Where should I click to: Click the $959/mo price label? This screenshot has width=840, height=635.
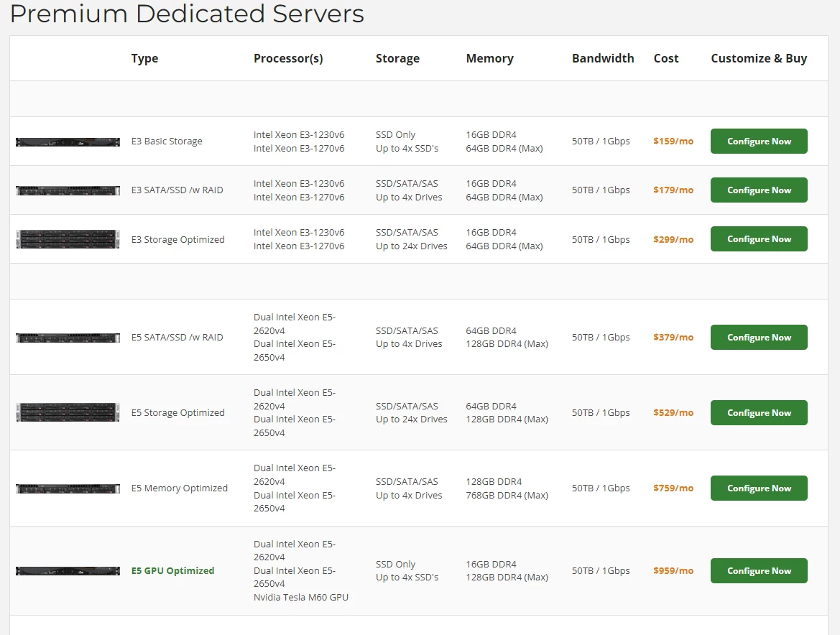673,570
